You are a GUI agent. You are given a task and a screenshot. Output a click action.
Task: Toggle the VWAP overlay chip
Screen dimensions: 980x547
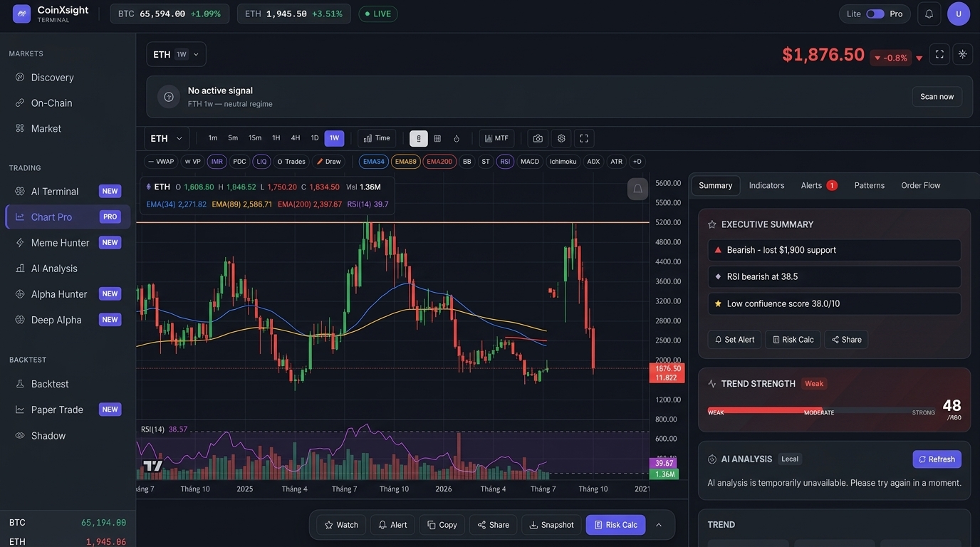click(x=161, y=162)
